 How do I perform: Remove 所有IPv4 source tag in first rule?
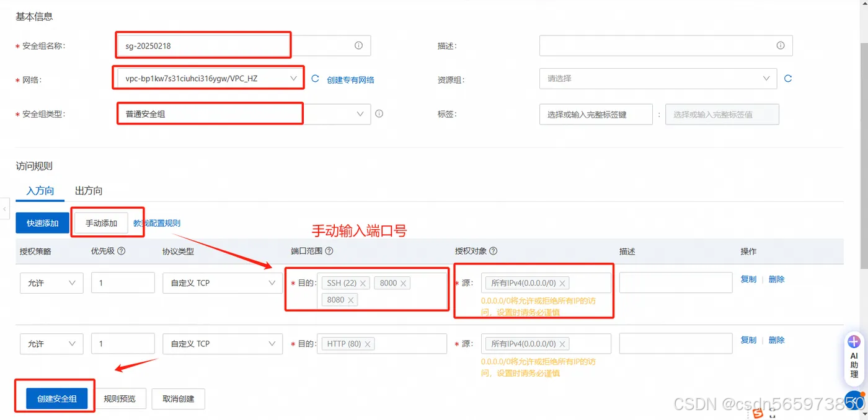[562, 283]
